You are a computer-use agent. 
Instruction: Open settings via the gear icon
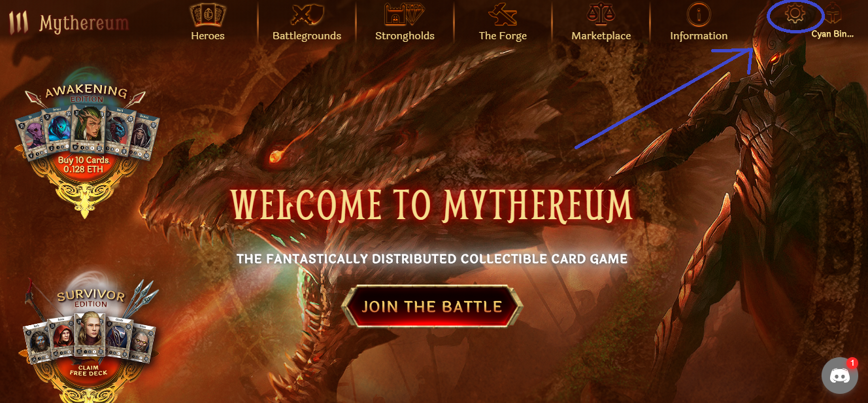click(795, 14)
